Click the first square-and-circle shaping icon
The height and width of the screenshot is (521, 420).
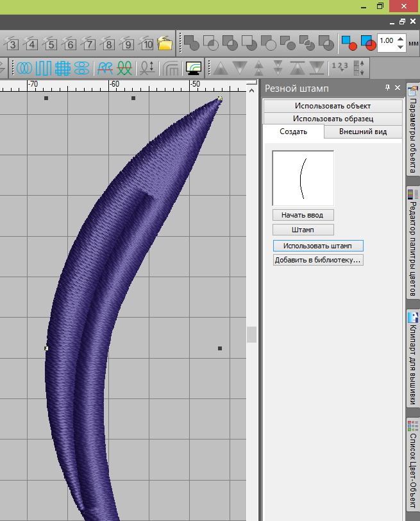(x=192, y=43)
